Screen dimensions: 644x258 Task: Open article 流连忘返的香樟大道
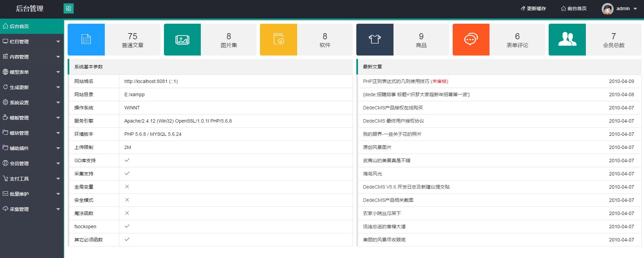pyautogui.click(x=384, y=227)
